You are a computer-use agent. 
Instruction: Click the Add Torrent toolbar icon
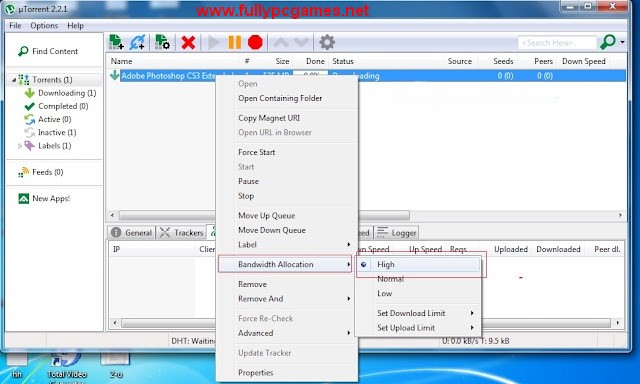click(x=116, y=42)
